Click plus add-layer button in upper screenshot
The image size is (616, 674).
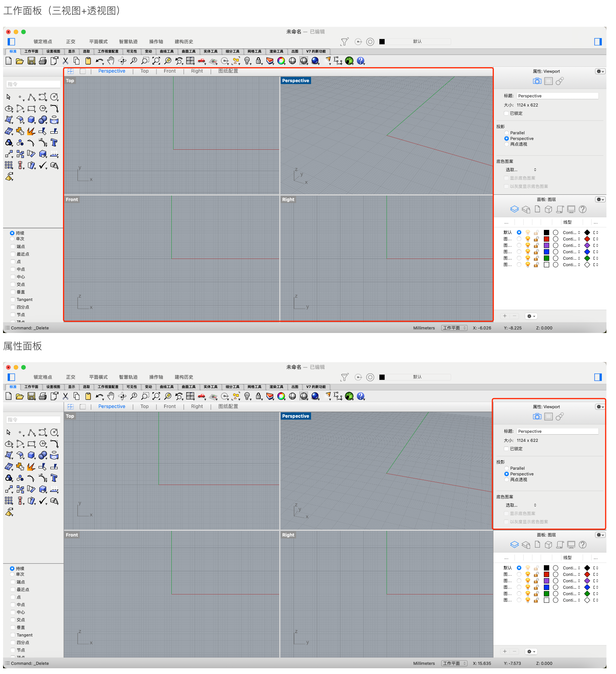[505, 316]
